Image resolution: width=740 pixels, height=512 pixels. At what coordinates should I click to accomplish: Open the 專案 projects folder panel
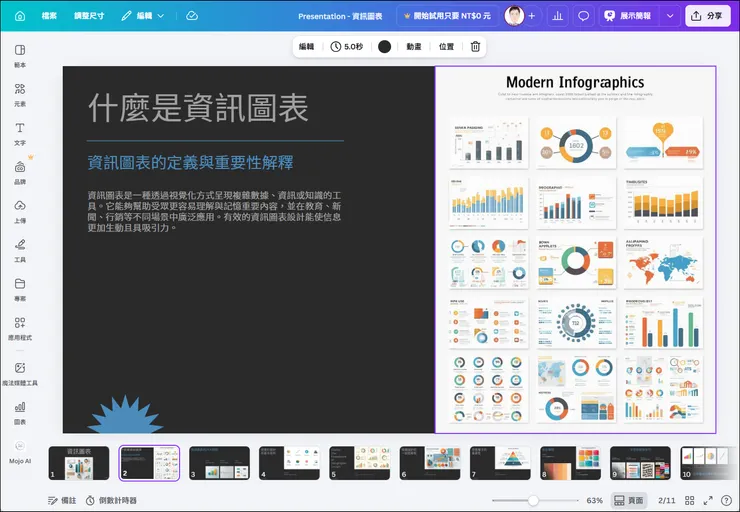coord(20,289)
